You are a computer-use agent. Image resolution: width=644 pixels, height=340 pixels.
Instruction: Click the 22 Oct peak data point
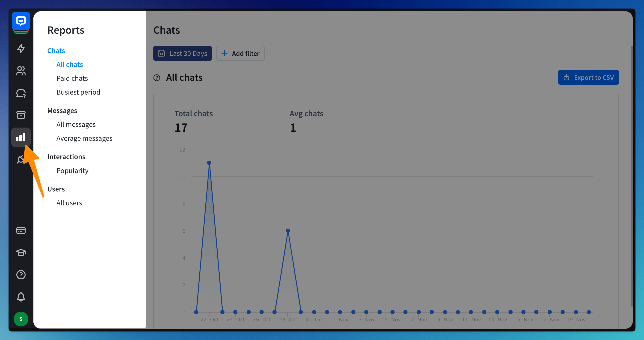[209, 163]
